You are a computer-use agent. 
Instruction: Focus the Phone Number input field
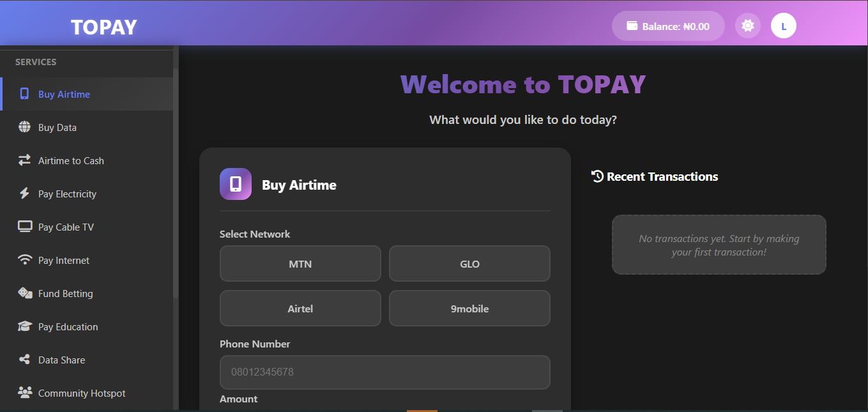click(385, 372)
